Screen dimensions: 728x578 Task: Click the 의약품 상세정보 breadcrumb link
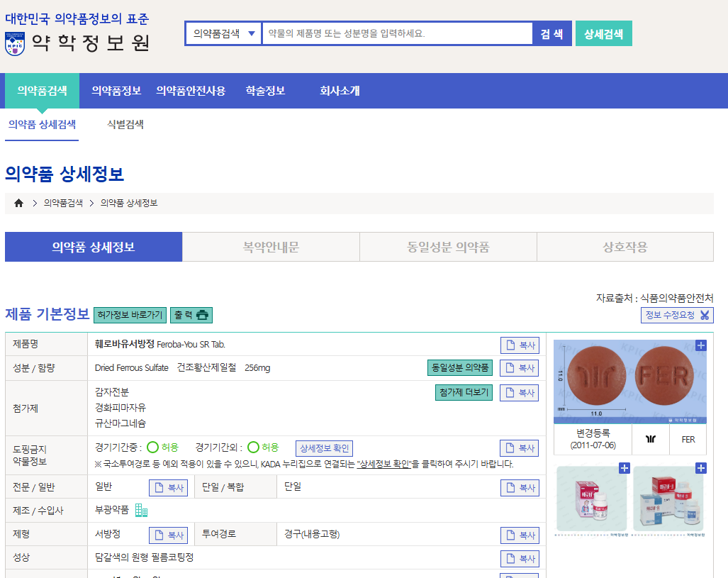coord(129,203)
